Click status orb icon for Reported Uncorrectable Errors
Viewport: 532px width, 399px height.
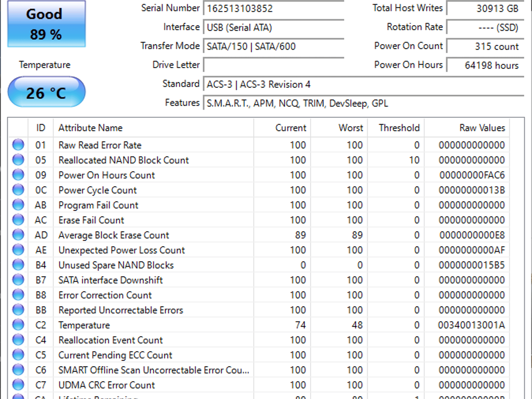pyautogui.click(x=18, y=310)
